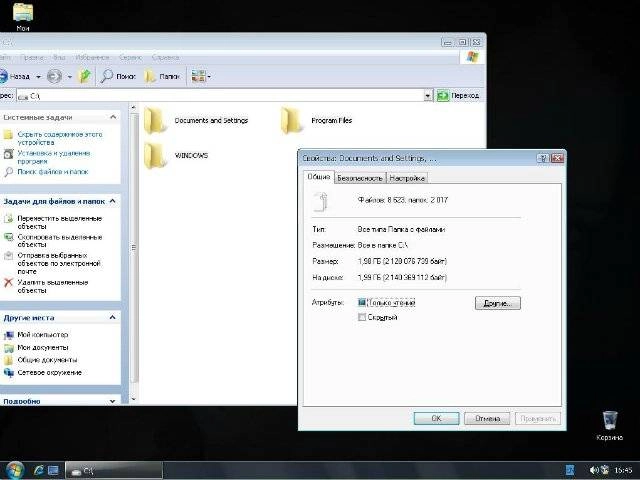Click Удалить выделенные объекты link

tap(53, 287)
